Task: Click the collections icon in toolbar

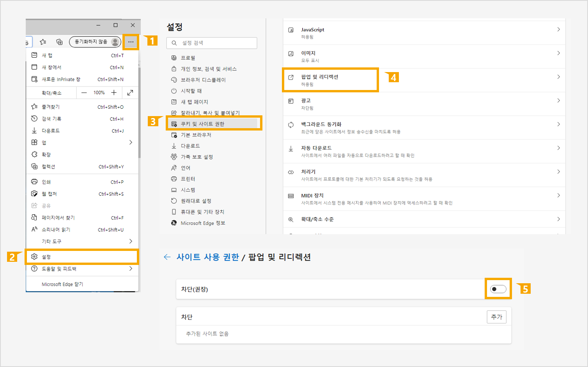Action: 59,42
